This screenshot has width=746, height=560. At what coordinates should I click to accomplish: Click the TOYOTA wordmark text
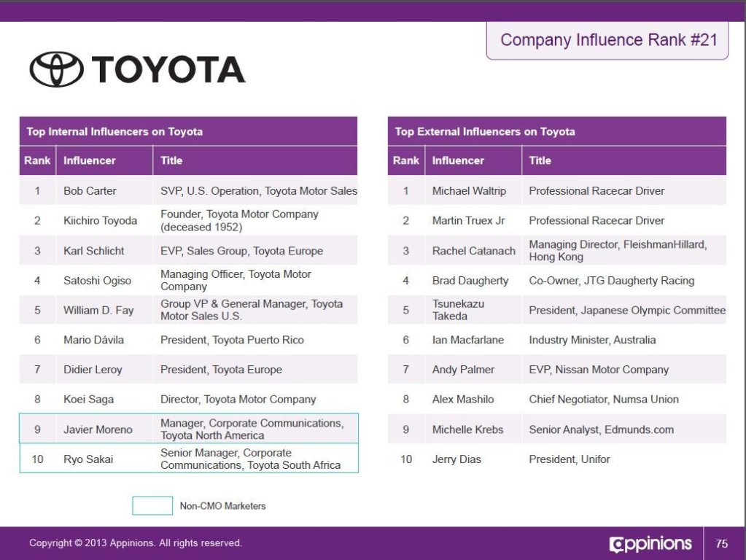pos(168,69)
